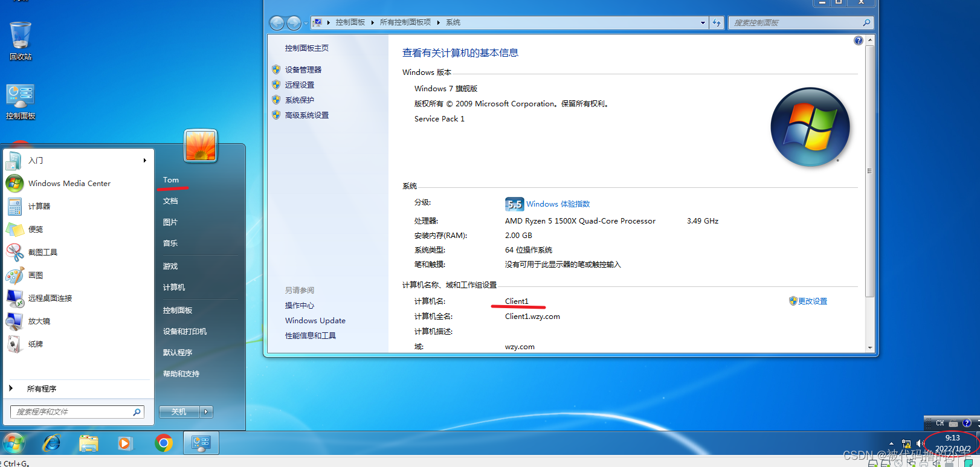Open Devices and Printers (设备和打印机)

click(185, 332)
